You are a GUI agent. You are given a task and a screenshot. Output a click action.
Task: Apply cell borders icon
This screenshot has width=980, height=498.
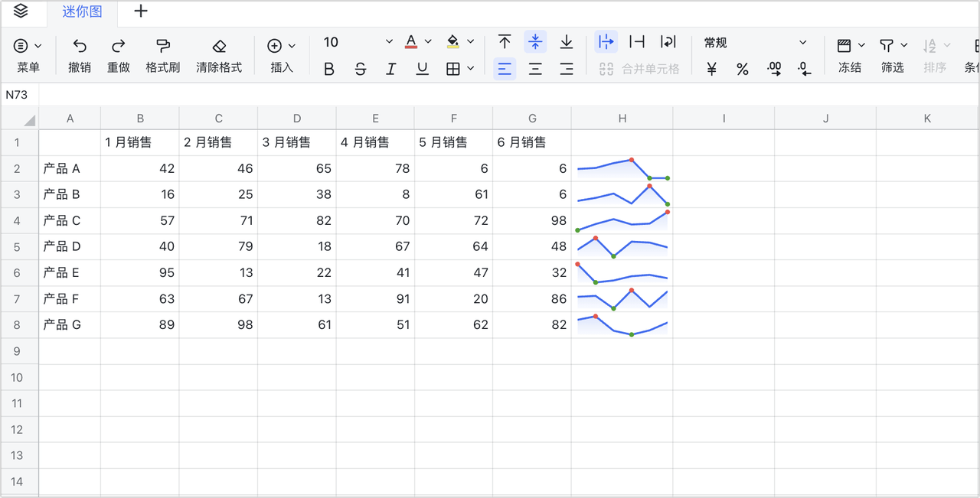tap(453, 69)
